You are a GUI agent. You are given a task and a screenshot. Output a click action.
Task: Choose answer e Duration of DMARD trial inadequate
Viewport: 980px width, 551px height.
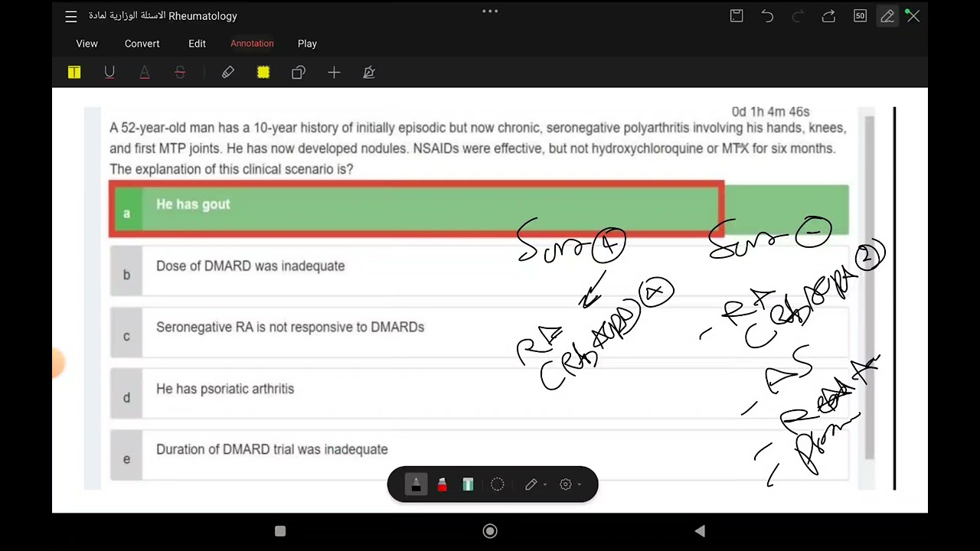click(x=479, y=455)
